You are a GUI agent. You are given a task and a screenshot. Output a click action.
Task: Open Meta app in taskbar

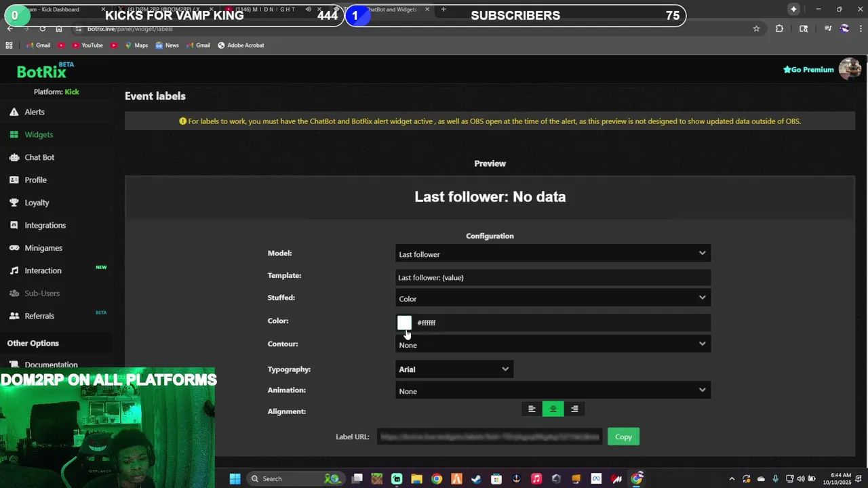click(596, 479)
